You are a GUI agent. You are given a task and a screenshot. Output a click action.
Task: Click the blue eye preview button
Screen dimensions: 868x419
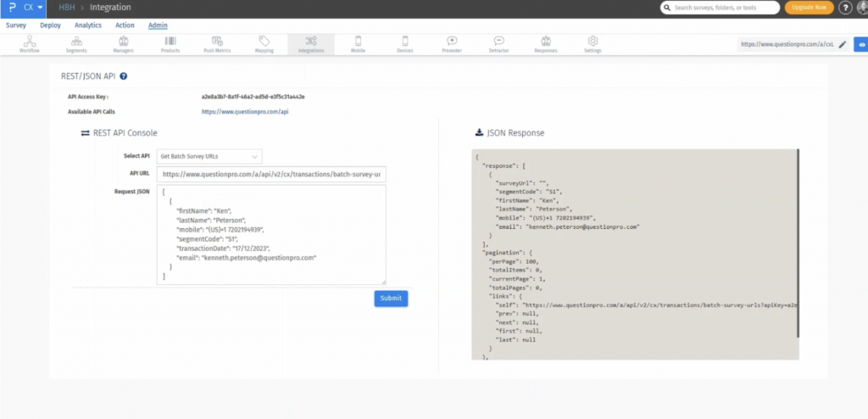point(861,44)
